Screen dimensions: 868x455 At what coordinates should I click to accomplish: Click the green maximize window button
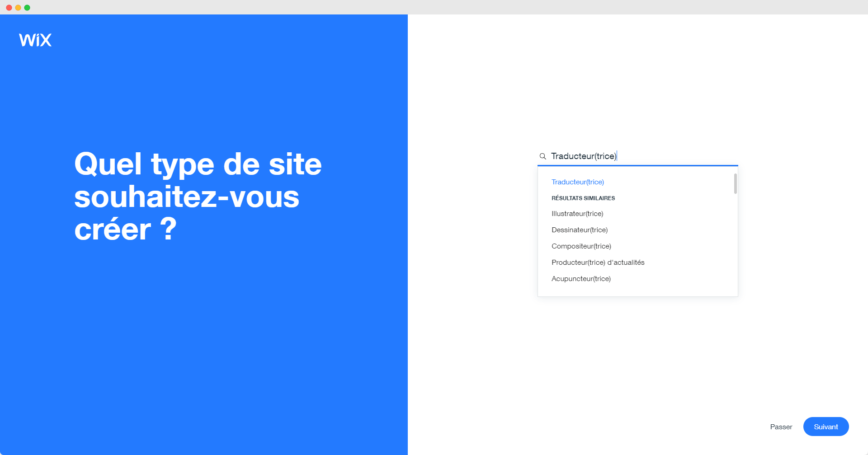[27, 8]
